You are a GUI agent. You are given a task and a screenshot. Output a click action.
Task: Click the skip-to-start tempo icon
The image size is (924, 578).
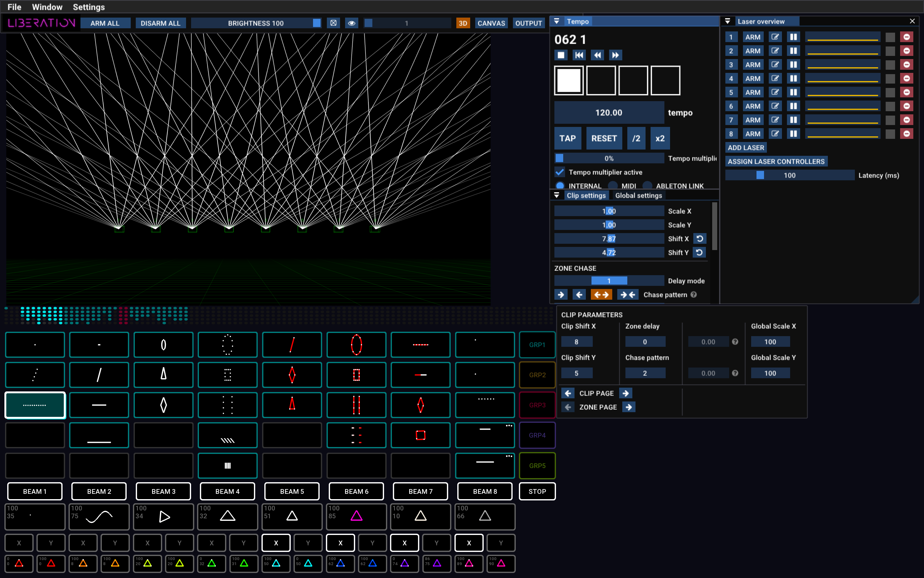(579, 55)
